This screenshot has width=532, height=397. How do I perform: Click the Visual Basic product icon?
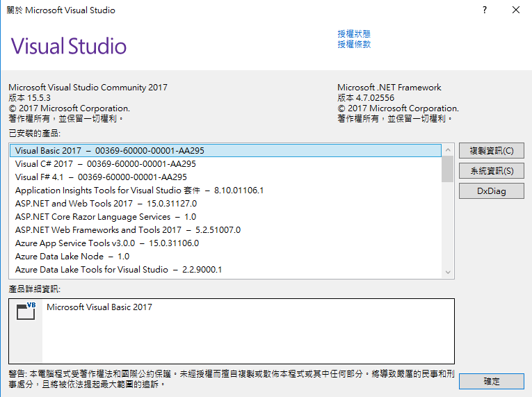tap(26, 311)
